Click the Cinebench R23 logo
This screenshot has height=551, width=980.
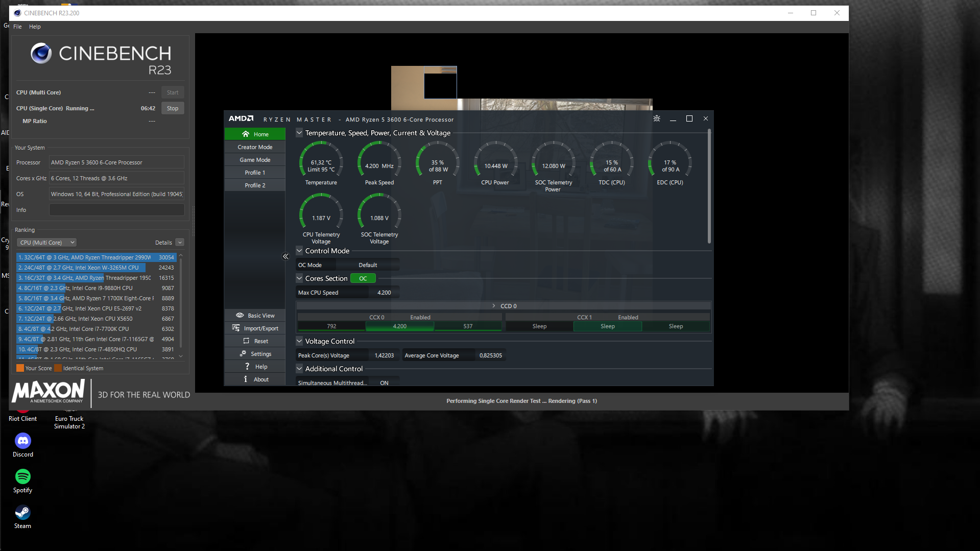click(x=101, y=59)
